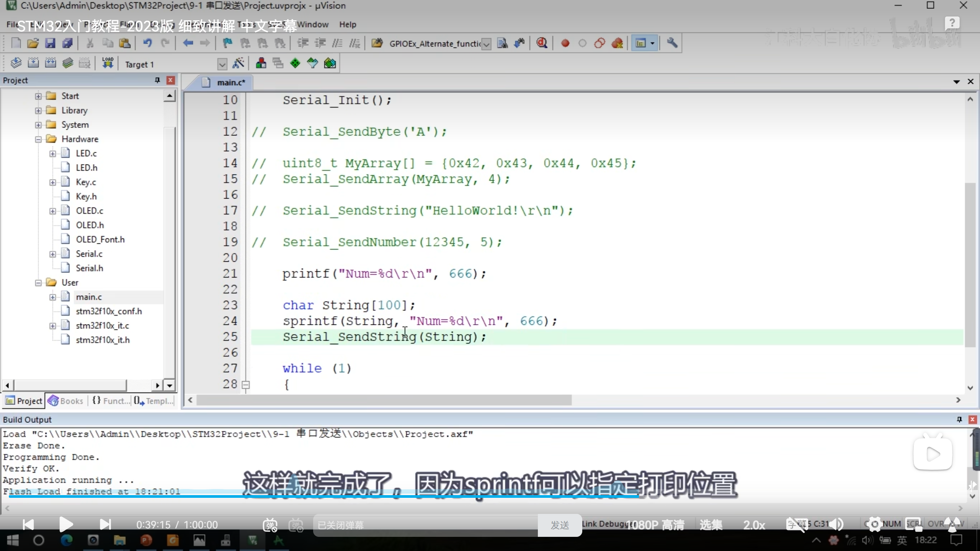This screenshot has height=551, width=980.
Task: Toggle pin on the Project panel
Action: click(157, 80)
